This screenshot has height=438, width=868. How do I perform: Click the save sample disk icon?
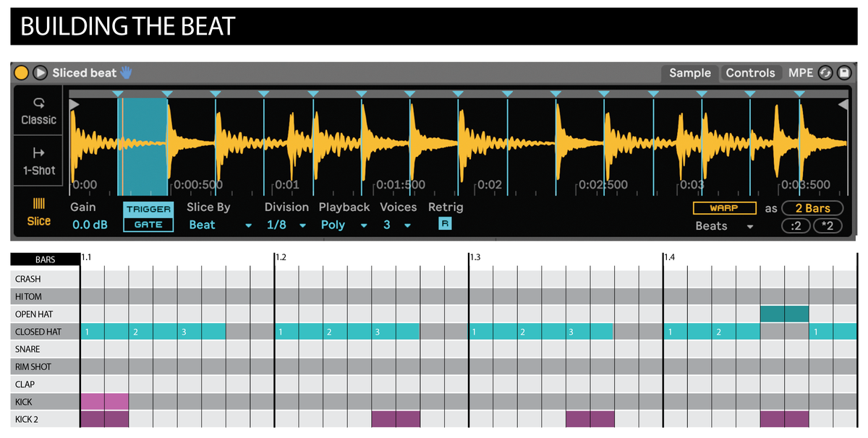[x=843, y=72]
